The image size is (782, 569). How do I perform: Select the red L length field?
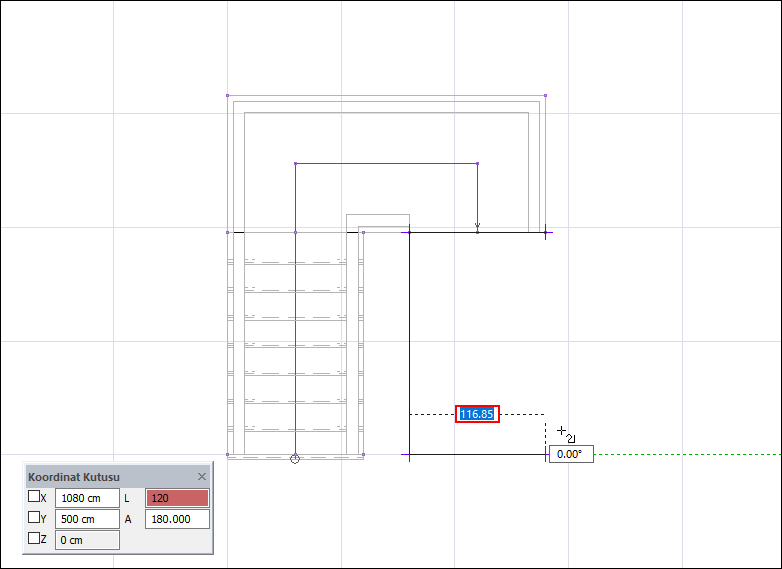(x=177, y=498)
